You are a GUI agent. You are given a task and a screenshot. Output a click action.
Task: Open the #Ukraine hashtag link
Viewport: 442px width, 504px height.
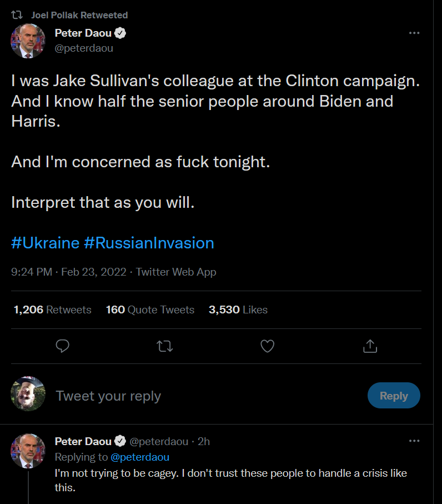click(45, 243)
